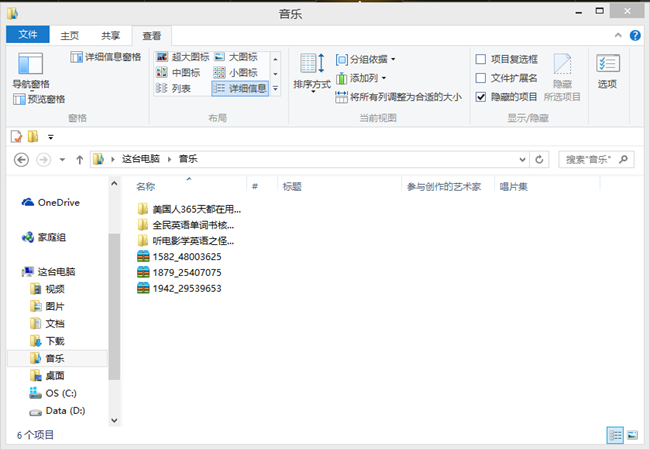Toggle the Preview pane (预览窗格)
The width and height of the screenshot is (650, 450).
pos(39,99)
